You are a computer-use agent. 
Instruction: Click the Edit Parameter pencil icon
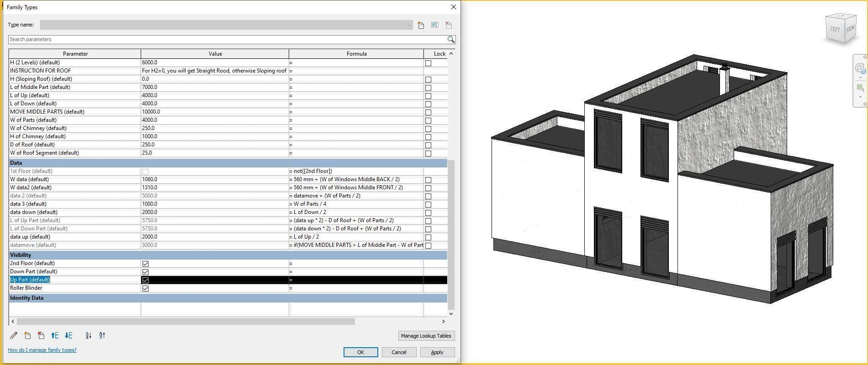[x=14, y=335]
